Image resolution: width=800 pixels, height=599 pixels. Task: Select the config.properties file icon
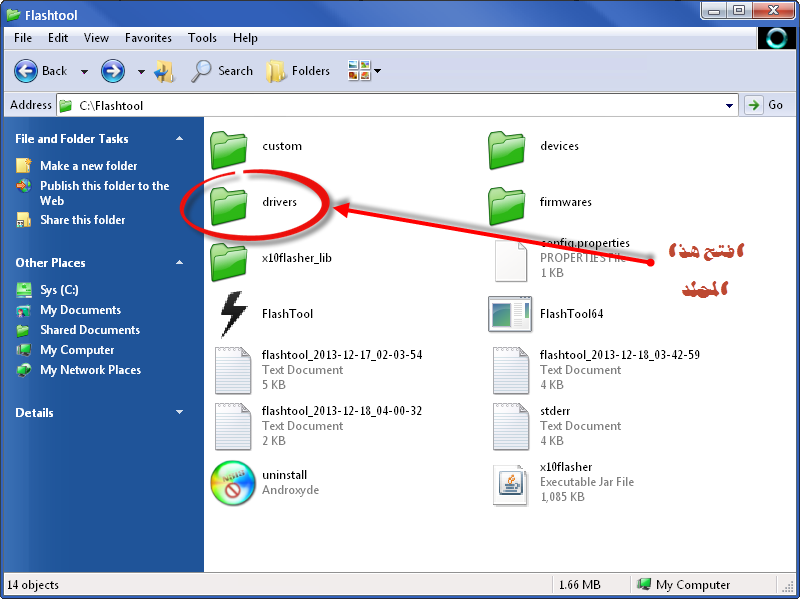click(x=511, y=262)
